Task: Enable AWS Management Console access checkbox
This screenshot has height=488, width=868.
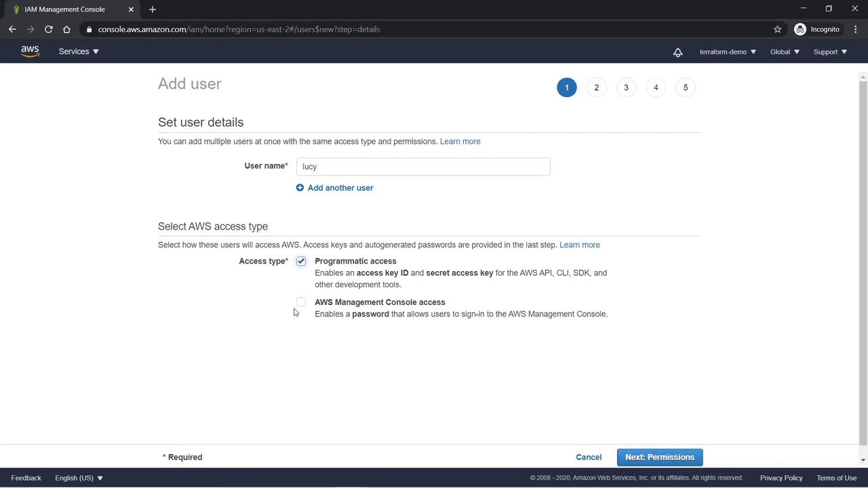Action: (x=301, y=302)
